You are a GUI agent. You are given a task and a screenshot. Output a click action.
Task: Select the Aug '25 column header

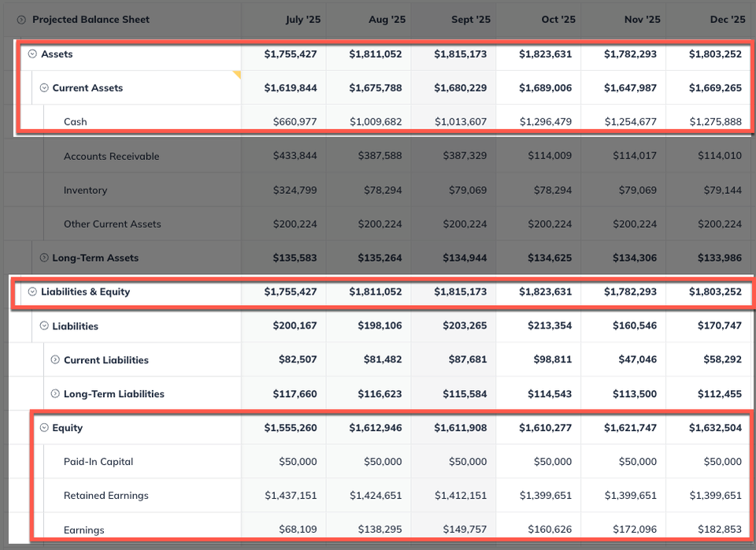click(x=387, y=19)
